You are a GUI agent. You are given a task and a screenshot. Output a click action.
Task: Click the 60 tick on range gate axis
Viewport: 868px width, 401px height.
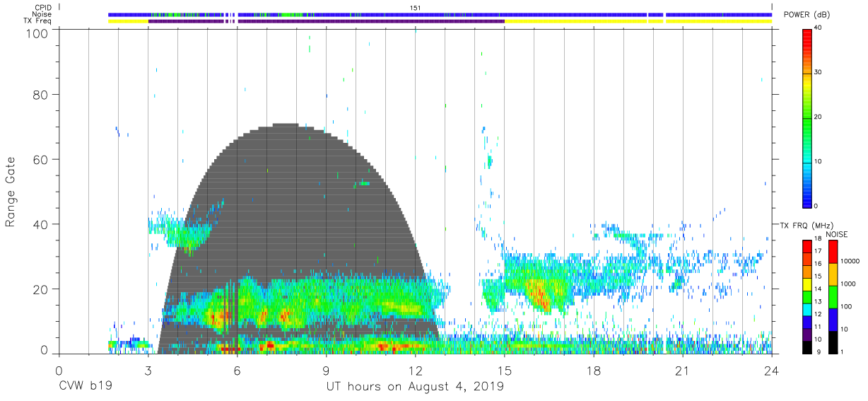click(x=40, y=159)
